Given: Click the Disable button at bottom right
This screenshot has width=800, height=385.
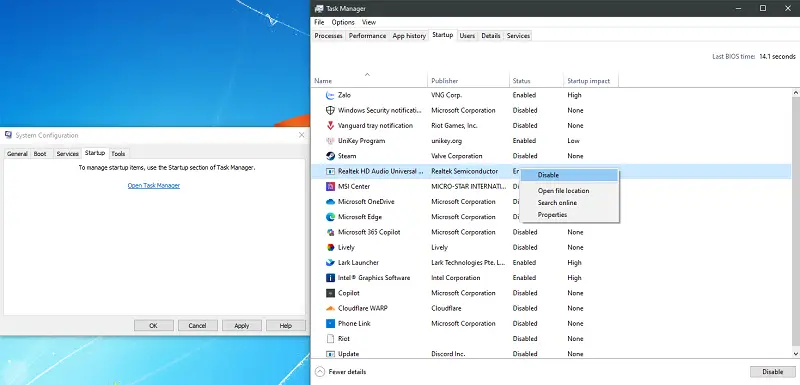Looking at the screenshot, I should (x=772, y=372).
